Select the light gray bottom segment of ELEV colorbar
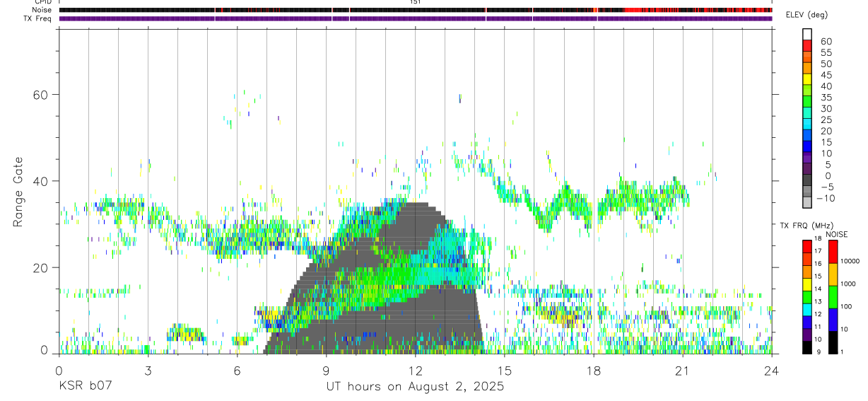This screenshot has width=868, height=401. (807, 202)
